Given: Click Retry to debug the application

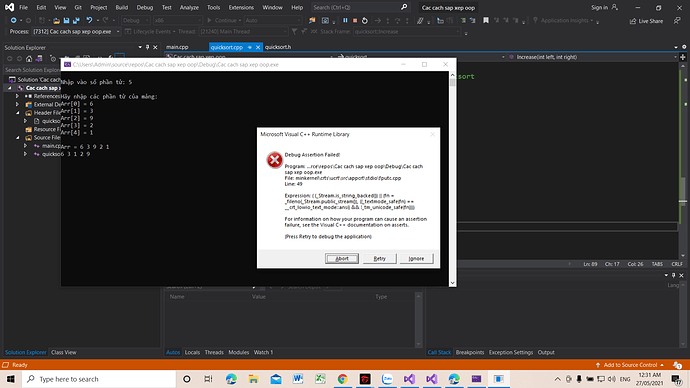Looking at the screenshot, I should click(379, 259).
